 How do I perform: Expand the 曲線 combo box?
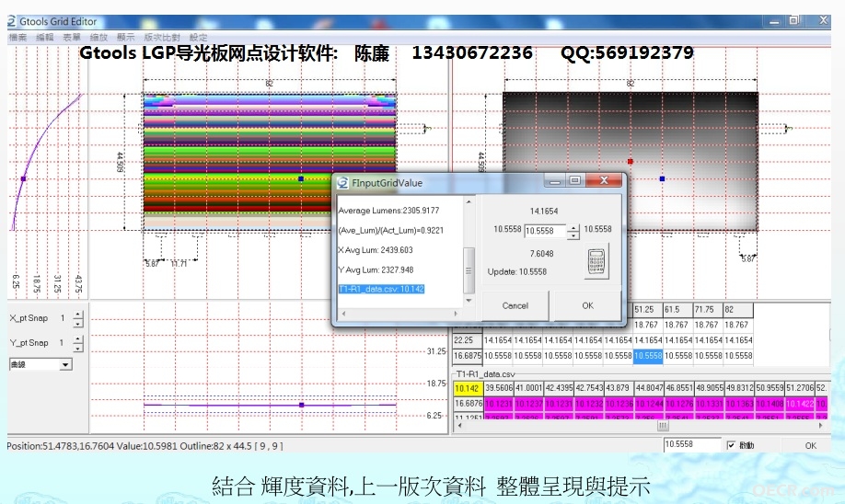point(65,364)
